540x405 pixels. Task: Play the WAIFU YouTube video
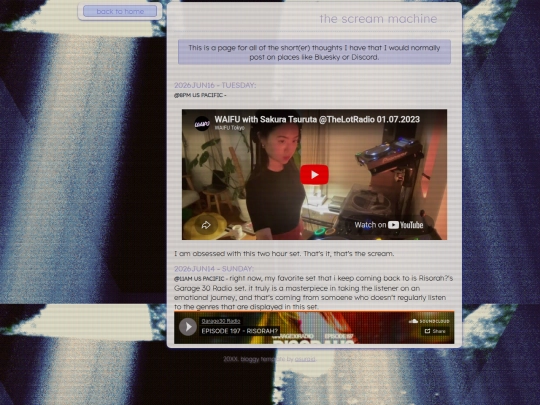(314, 175)
